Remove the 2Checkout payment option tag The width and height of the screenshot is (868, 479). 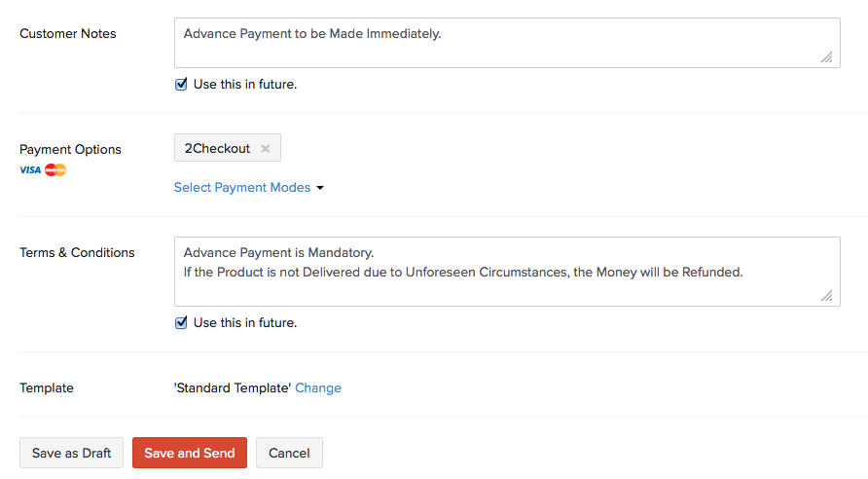click(x=265, y=149)
